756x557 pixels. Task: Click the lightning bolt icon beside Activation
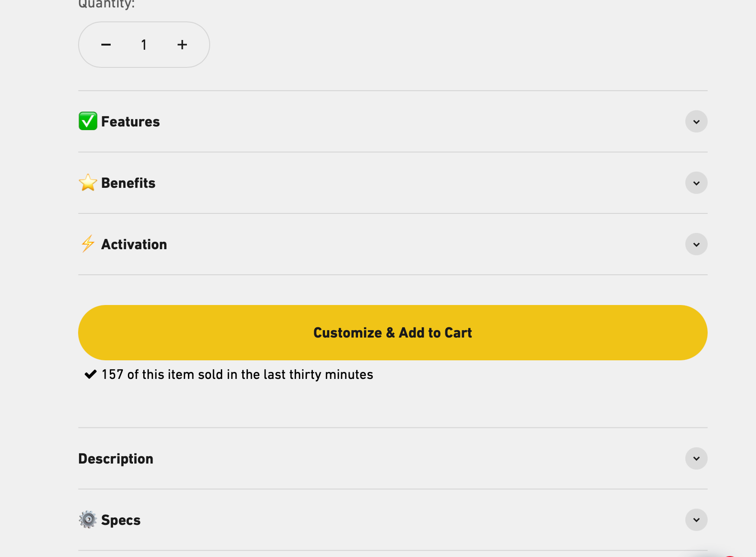[x=88, y=244]
